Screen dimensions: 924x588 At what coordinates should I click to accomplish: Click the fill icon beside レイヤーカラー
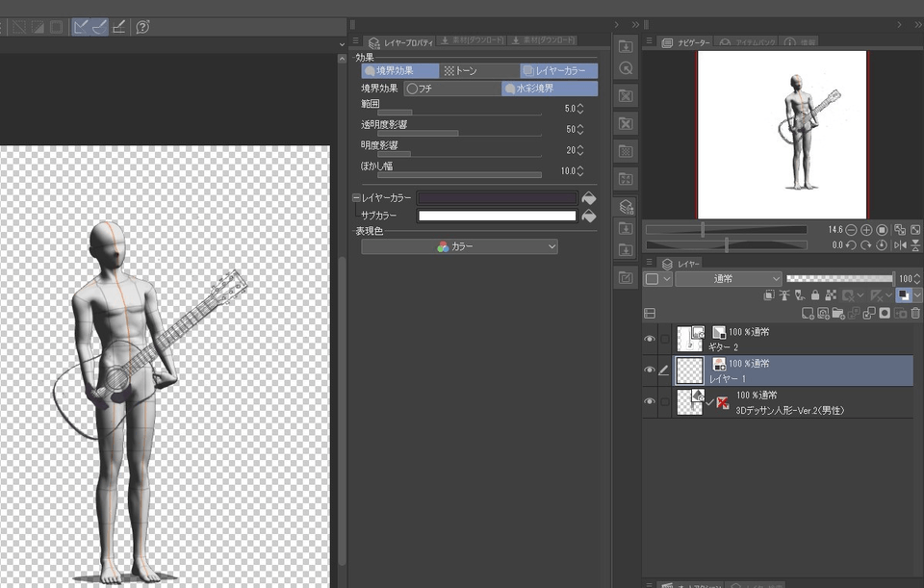589,198
